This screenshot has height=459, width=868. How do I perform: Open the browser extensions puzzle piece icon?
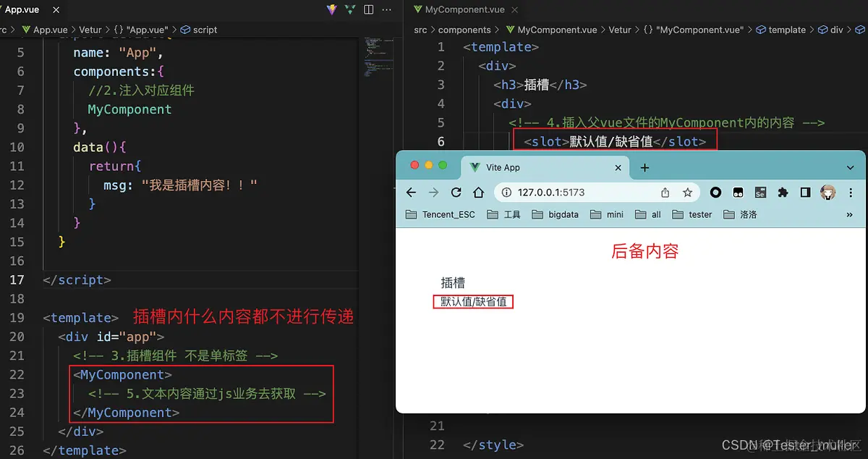783,193
